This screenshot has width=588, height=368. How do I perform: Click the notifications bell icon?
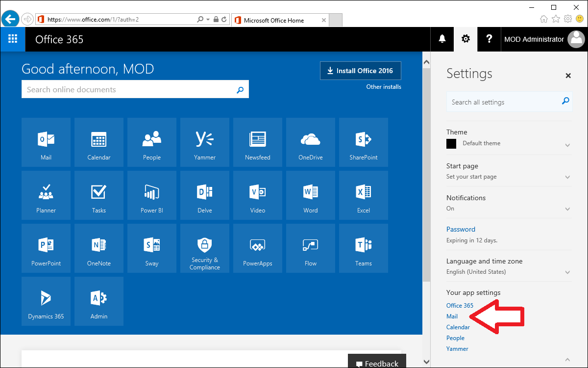442,39
